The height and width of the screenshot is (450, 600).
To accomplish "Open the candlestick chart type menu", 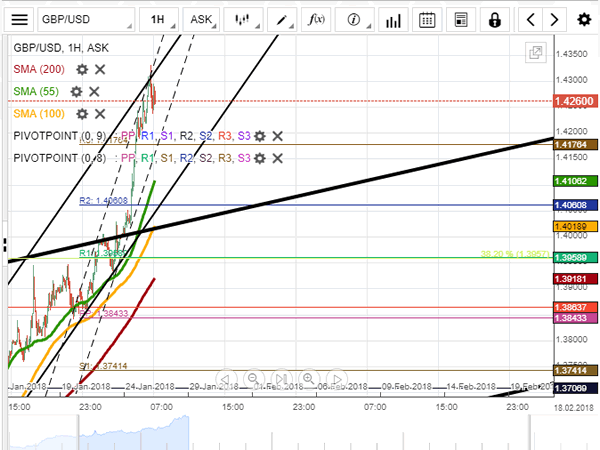I will coord(242,19).
